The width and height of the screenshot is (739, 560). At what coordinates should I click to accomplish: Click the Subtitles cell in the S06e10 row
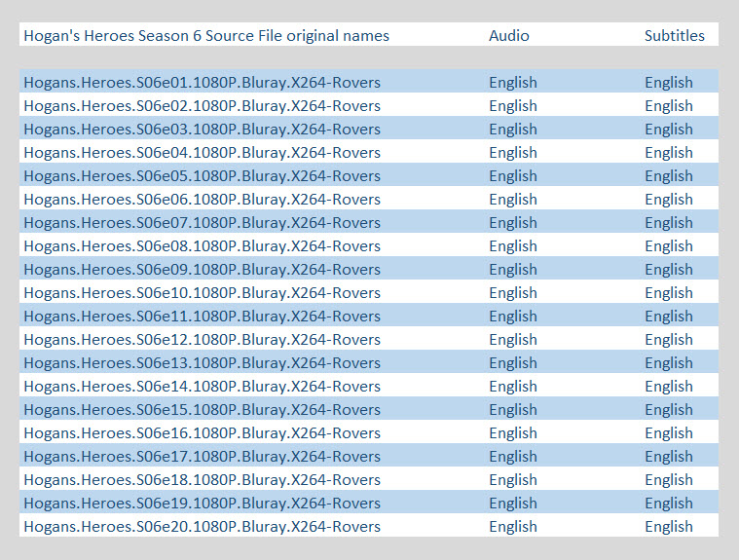point(669,293)
